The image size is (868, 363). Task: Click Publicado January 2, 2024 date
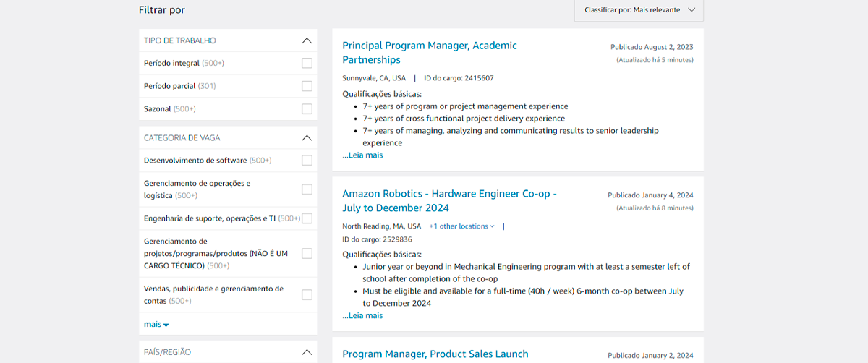point(650,356)
